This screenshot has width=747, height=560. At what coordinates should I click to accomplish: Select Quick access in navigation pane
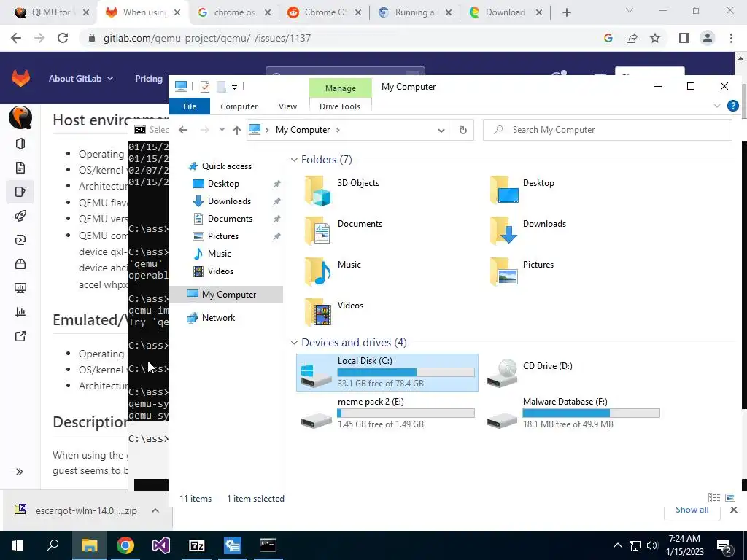click(x=227, y=166)
